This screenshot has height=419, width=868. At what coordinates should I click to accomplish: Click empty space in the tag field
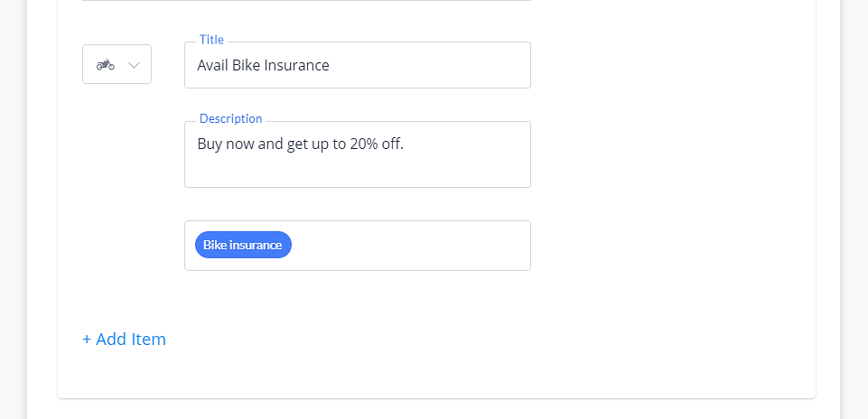pyautogui.click(x=410, y=246)
